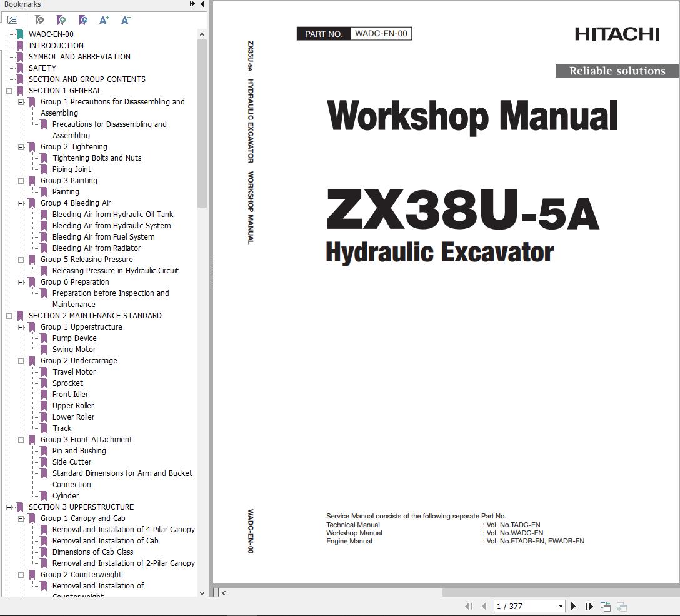The width and height of the screenshot is (680, 616).
Task: Open the page number dropdown arrow
Action: click(x=561, y=606)
